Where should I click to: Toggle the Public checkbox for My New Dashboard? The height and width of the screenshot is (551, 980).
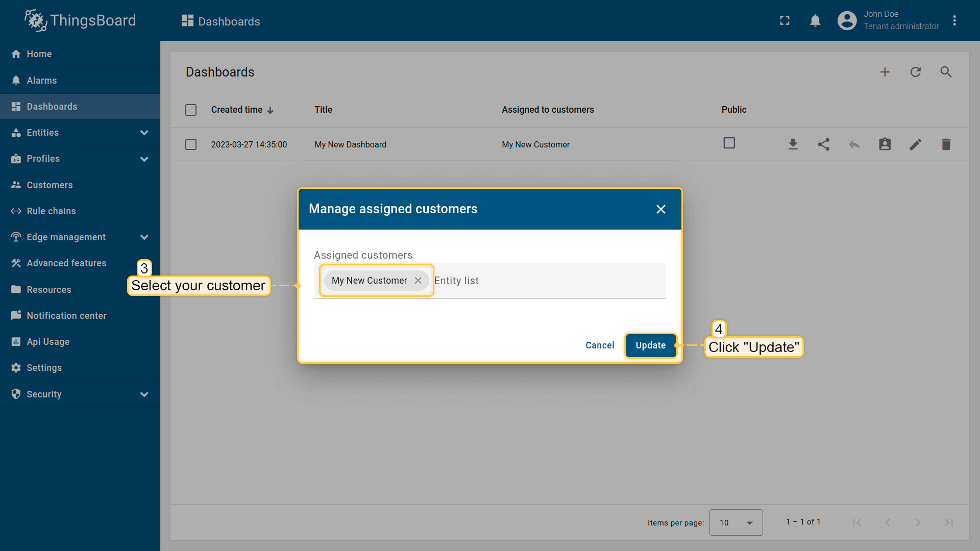pos(729,143)
